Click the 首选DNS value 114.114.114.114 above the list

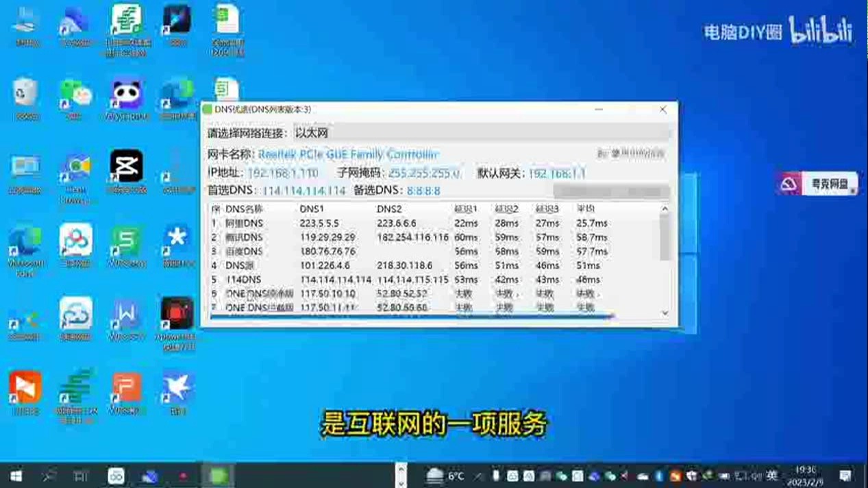tap(303, 191)
